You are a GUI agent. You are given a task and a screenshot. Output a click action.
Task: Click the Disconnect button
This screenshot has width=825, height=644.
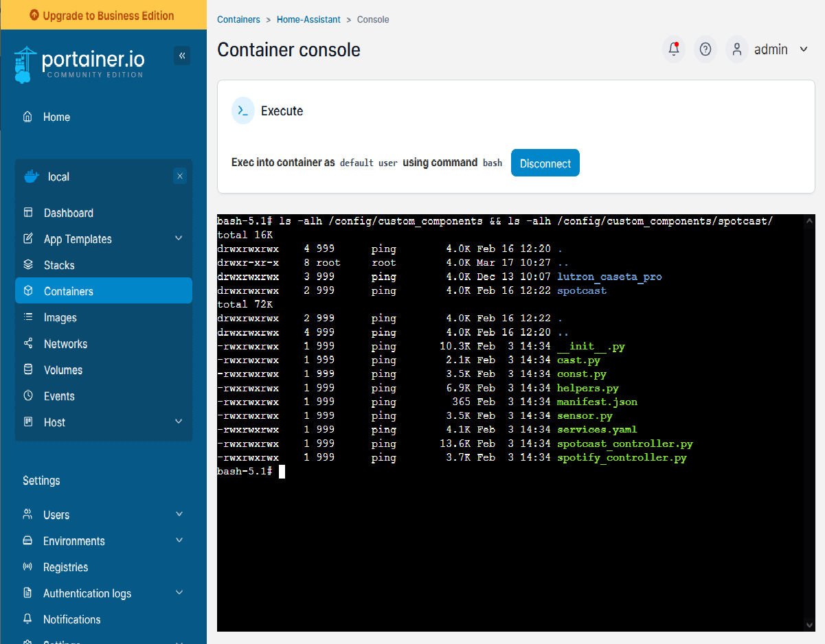pyautogui.click(x=545, y=163)
